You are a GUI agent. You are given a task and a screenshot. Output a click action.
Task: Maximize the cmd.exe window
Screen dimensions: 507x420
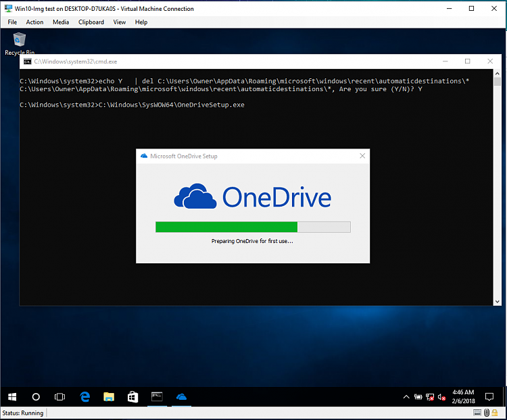[x=468, y=61]
